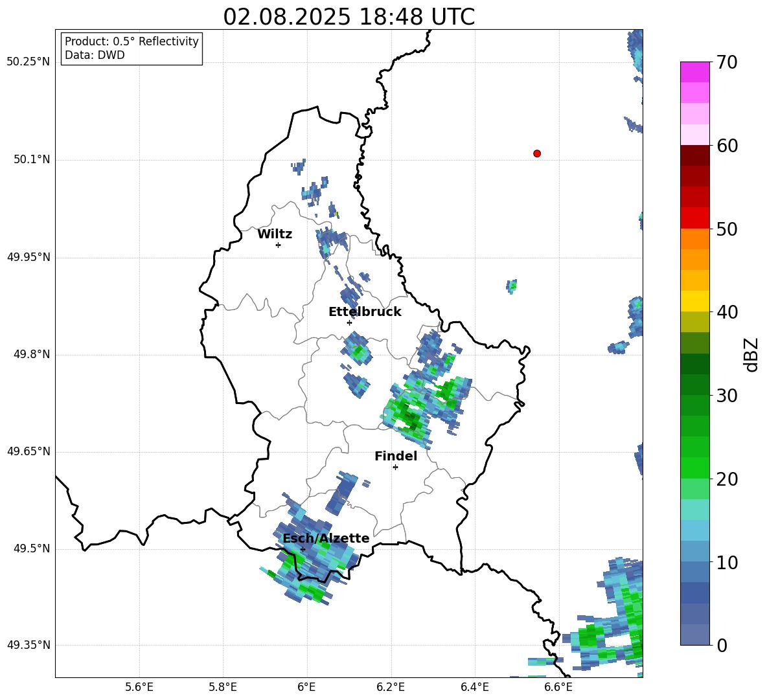The width and height of the screenshot is (767, 700).
Task: Click the colorbar tick label 0
Action: tap(722, 645)
